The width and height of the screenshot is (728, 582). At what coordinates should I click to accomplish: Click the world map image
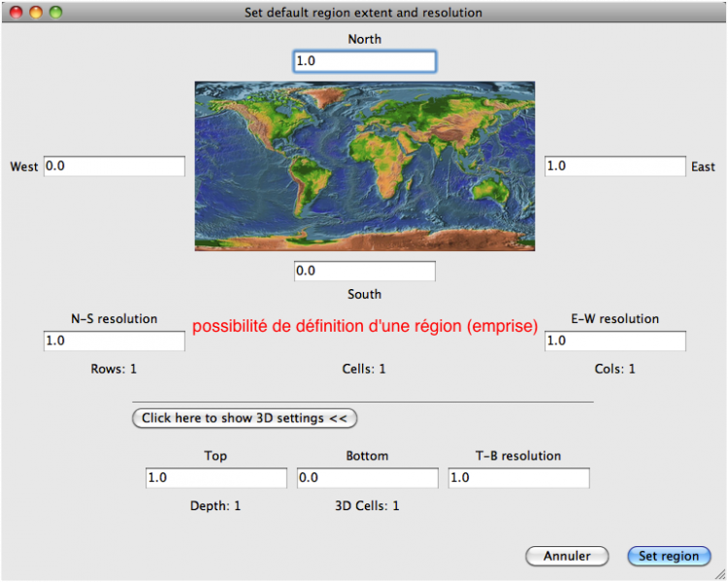point(364,166)
